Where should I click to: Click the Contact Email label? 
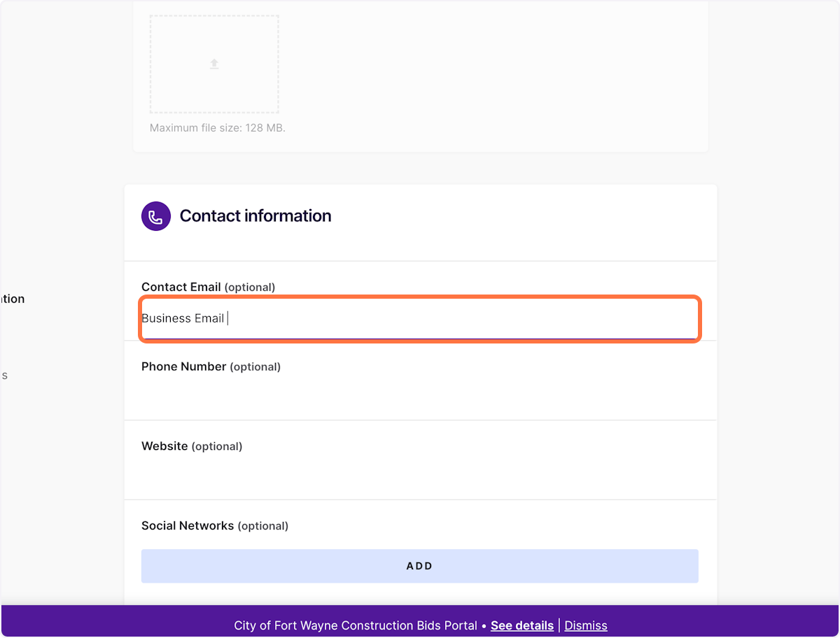181,287
